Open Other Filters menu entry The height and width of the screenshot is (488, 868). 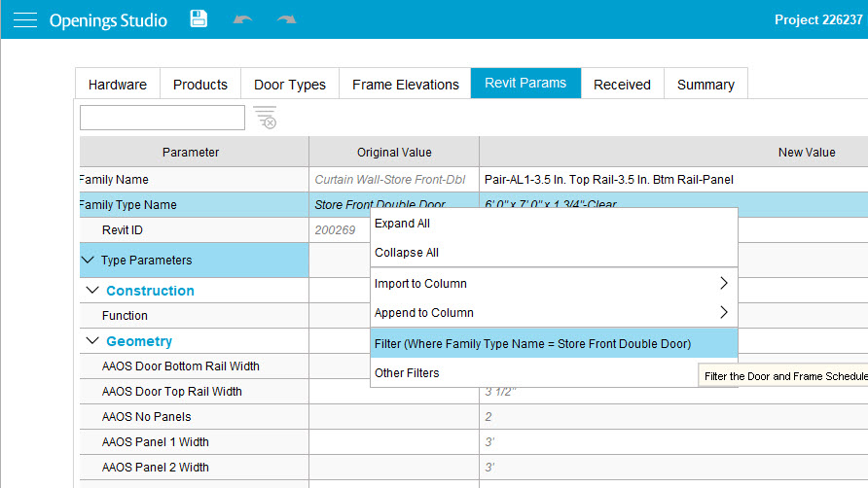[x=407, y=373]
